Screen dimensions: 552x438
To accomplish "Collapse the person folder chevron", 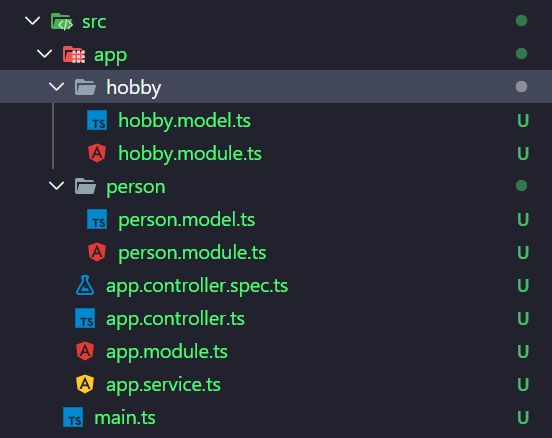I will (57, 185).
